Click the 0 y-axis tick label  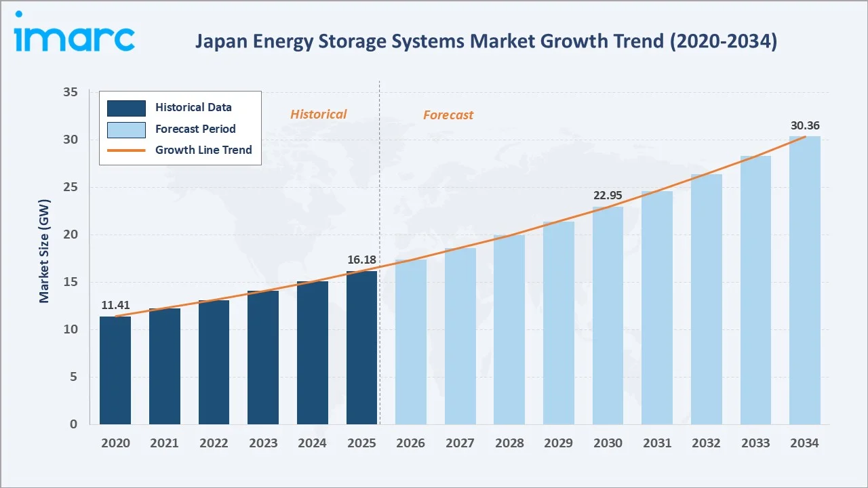coord(75,424)
